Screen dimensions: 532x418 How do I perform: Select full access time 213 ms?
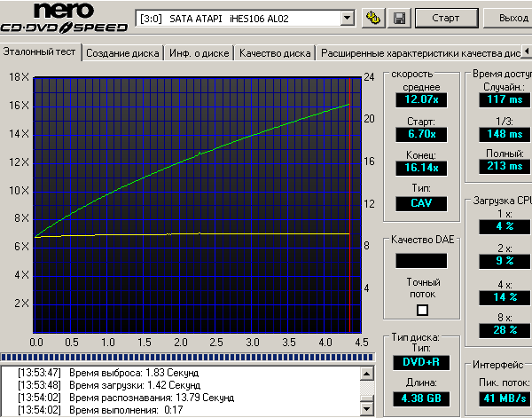pos(505,166)
